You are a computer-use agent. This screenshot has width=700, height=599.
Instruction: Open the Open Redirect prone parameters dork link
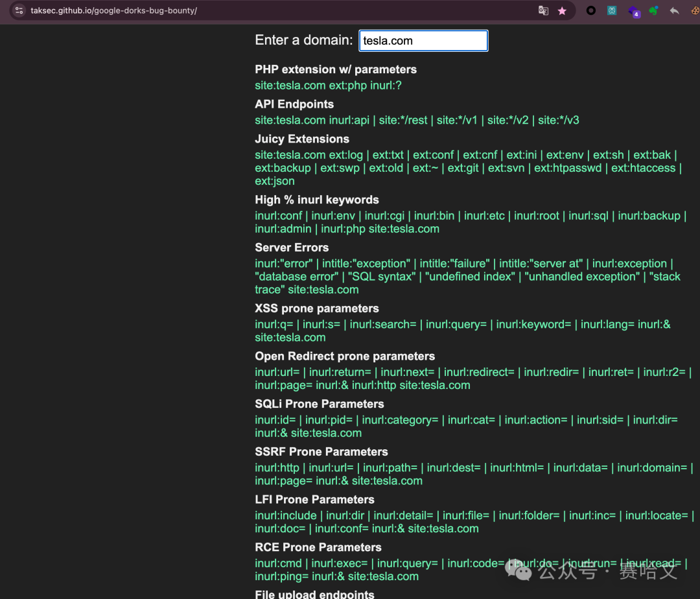[x=473, y=379]
